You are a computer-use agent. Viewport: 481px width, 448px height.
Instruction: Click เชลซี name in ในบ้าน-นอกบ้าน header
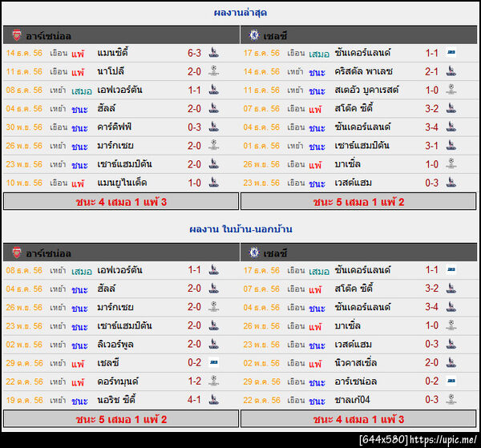(275, 253)
